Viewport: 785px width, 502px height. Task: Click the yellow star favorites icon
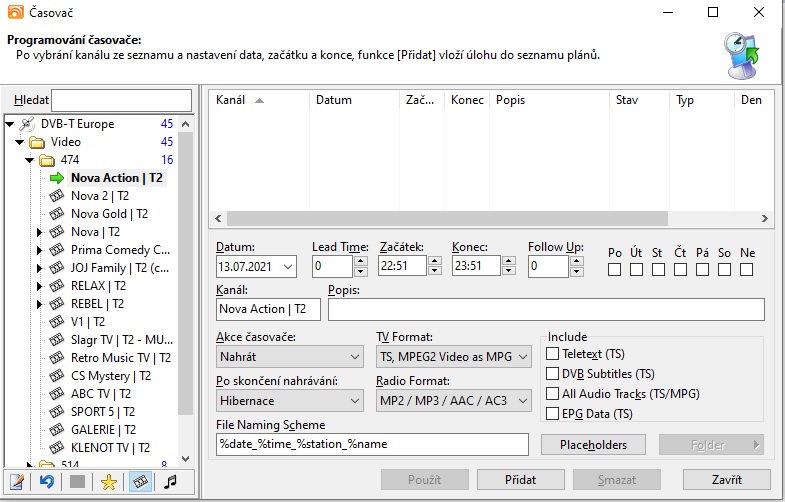(x=110, y=482)
